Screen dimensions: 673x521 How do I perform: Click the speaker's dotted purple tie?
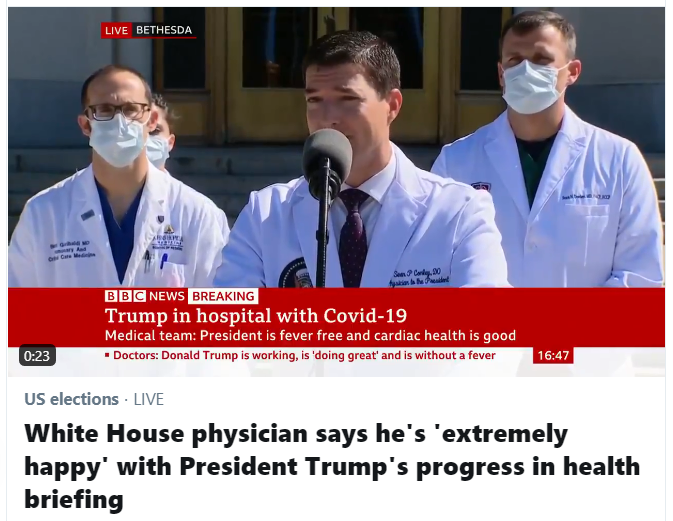[353, 238]
